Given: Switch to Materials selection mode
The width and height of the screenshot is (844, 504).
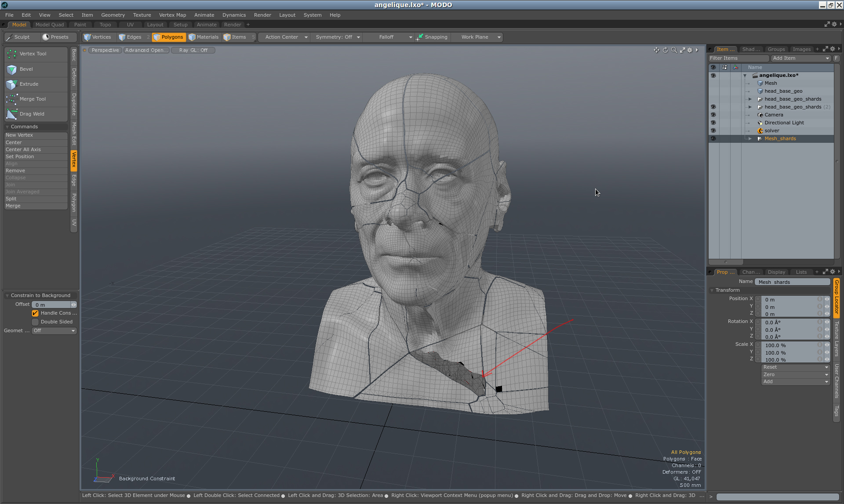Looking at the screenshot, I should (x=204, y=37).
